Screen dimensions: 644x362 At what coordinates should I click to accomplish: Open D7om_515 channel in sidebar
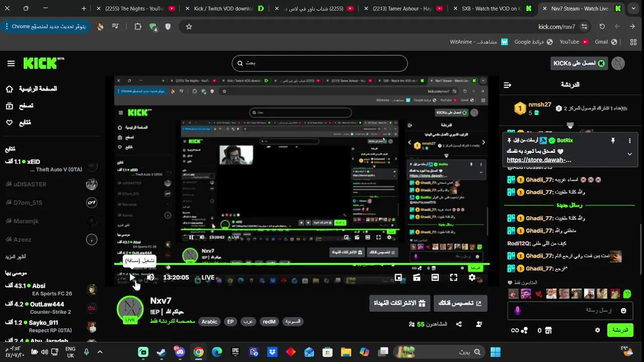[51, 203]
